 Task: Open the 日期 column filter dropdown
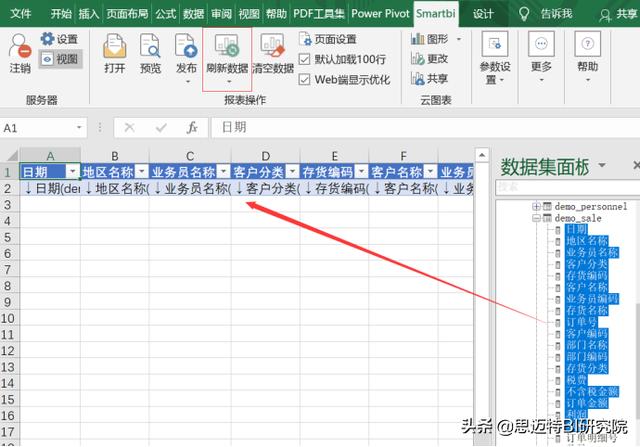click(x=73, y=171)
